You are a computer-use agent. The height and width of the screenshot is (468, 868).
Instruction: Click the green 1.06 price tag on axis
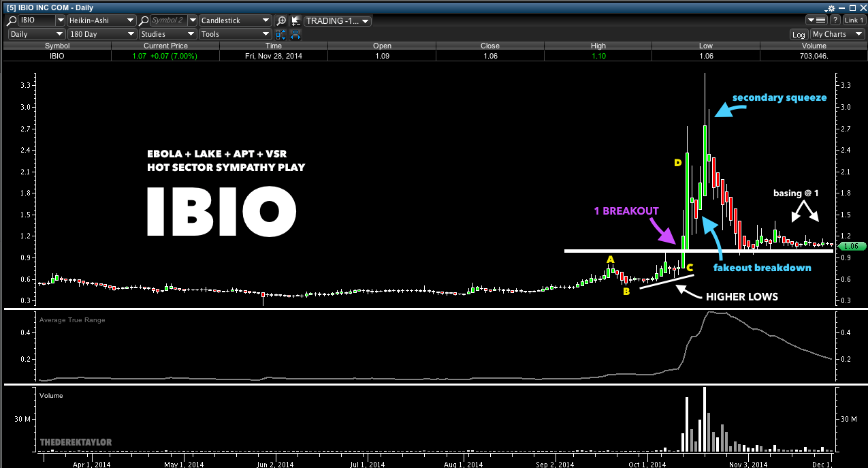point(853,246)
